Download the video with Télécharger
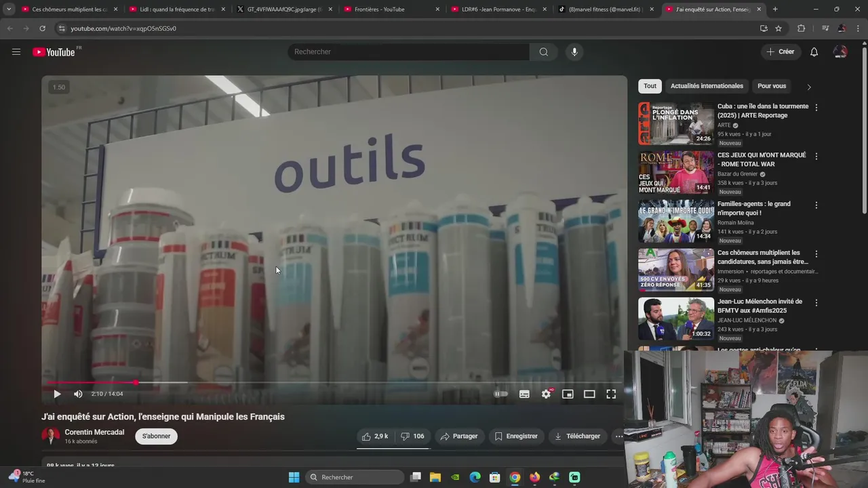 pos(578,436)
